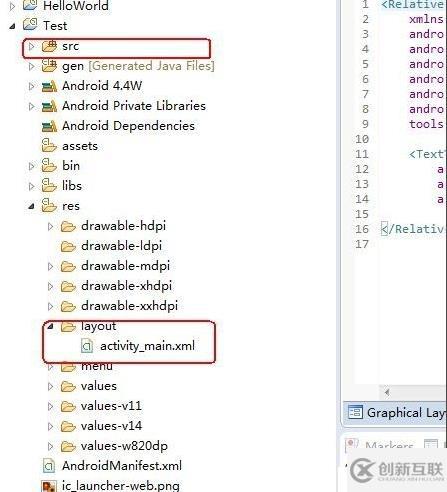Click the tools attribute on line 9
Image resolution: width=447 pixels, height=492 pixels.
point(426,124)
